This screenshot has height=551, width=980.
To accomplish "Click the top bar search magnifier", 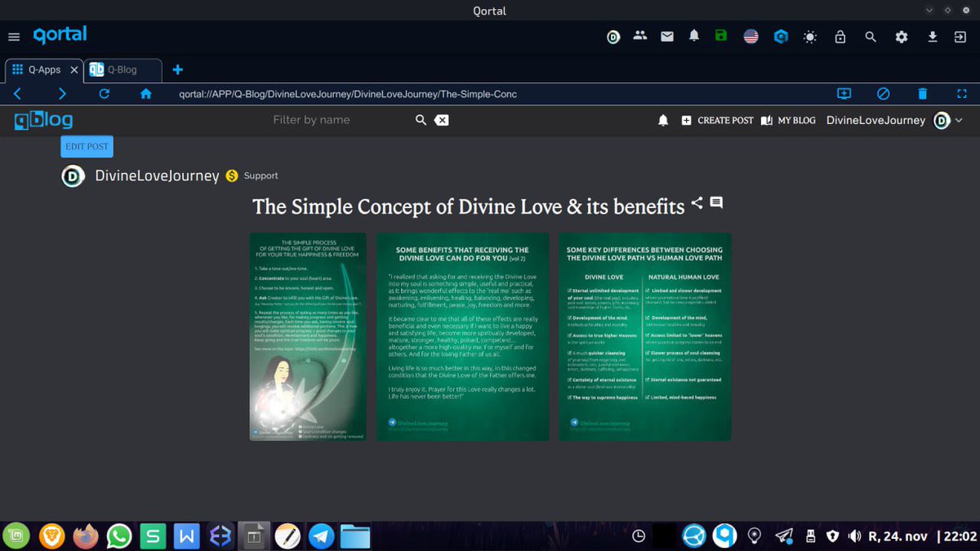I will (x=871, y=37).
